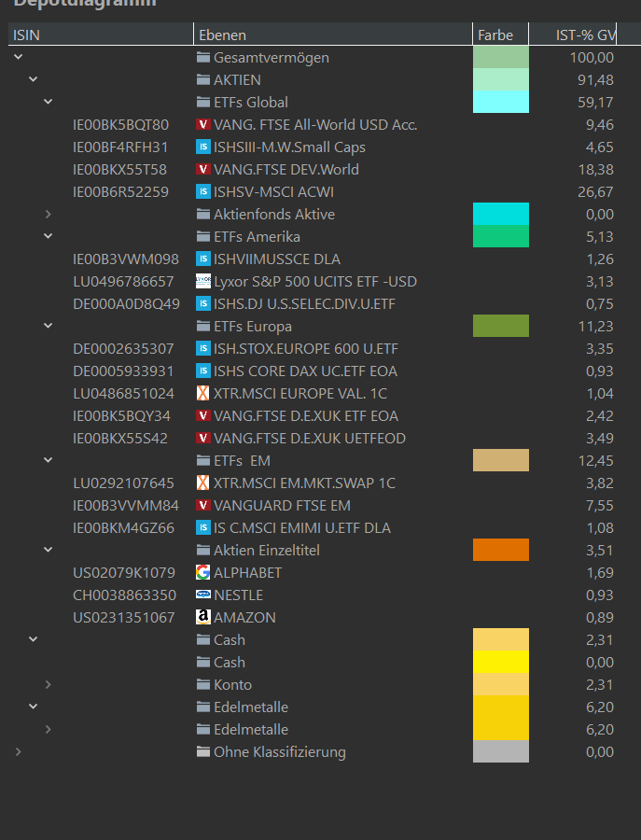Select the AMAZON row label

pyautogui.click(x=244, y=618)
